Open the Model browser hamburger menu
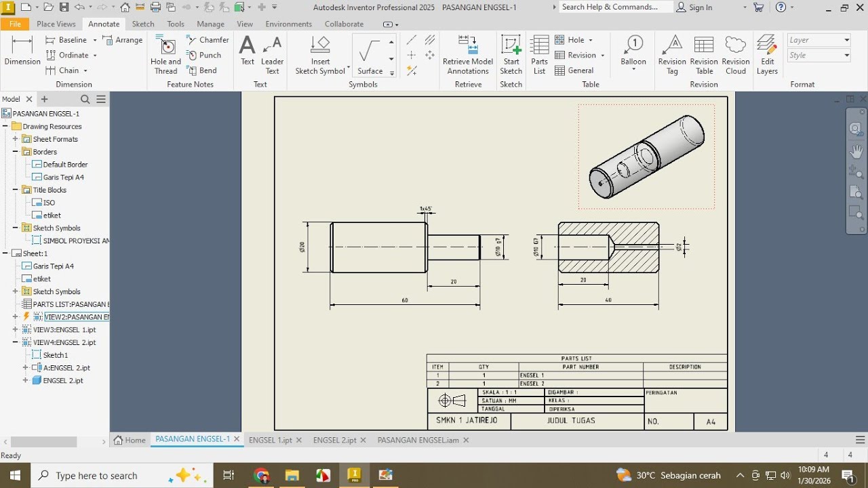Viewport: 868px width, 488px height. (101, 99)
